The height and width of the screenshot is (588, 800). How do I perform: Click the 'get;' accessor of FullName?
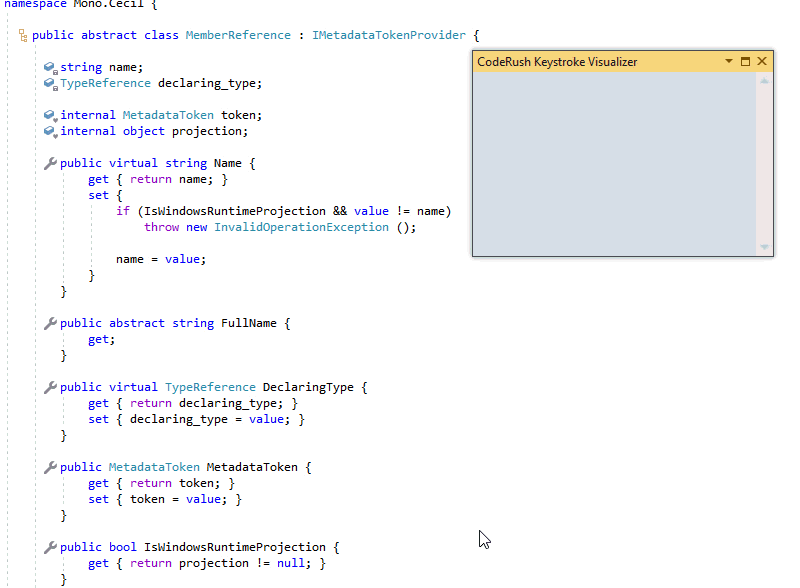(x=102, y=339)
